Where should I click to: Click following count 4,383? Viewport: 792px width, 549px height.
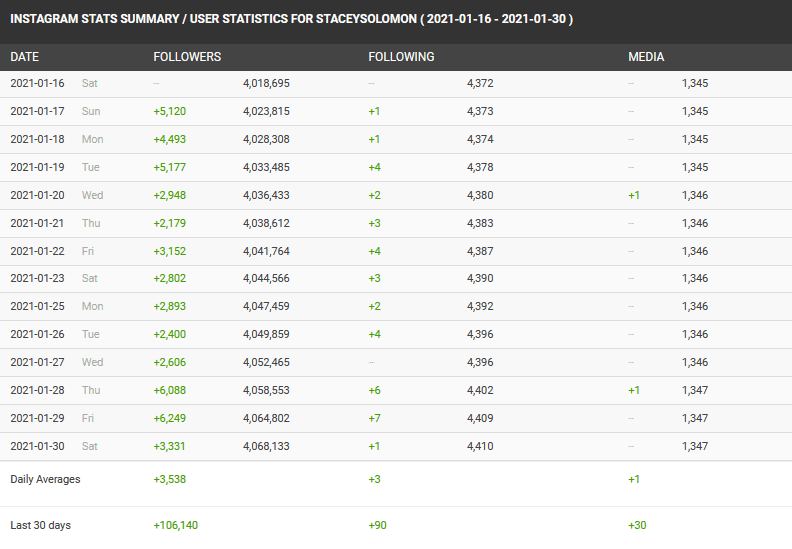480,223
